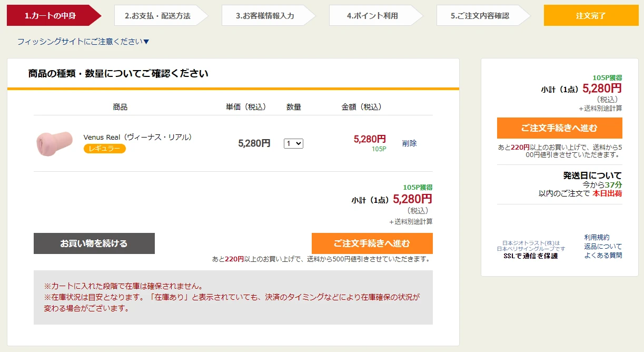The width and height of the screenshot is (644, 352).
Task: Open the quantity dropdown for Venus Real
Action: point(293,143)
